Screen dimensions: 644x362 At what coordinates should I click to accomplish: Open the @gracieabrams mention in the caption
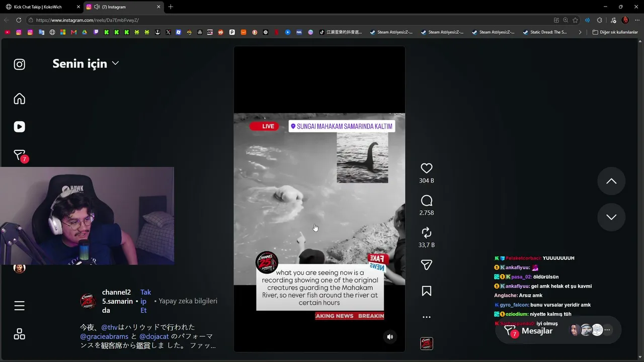pyautogui.click(x=103, y=336)
